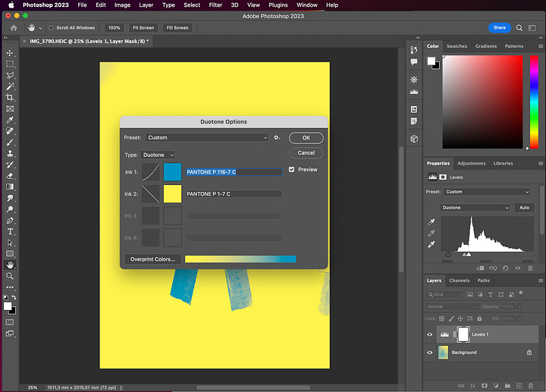Open Duotone preset options gear

click(277, 137)
